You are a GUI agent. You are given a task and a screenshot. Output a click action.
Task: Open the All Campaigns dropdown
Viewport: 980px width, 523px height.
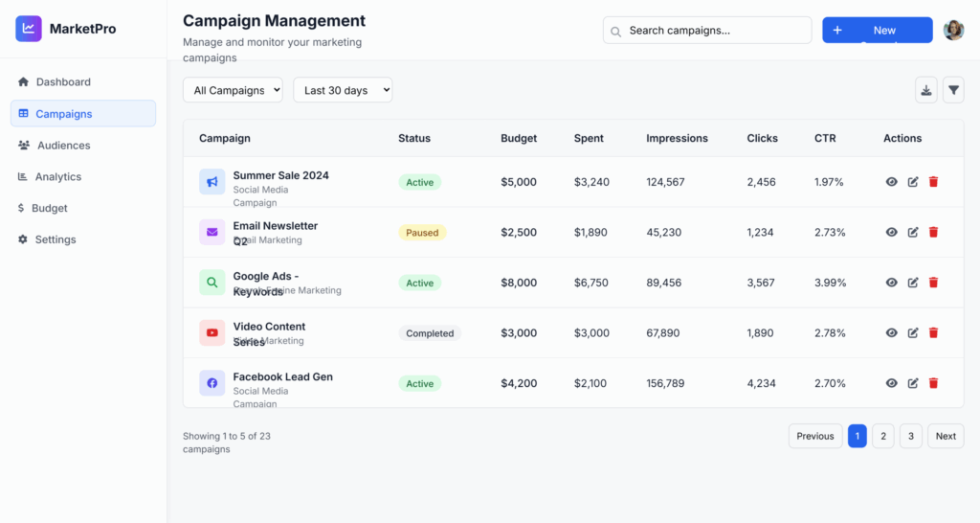pos(233,90)
